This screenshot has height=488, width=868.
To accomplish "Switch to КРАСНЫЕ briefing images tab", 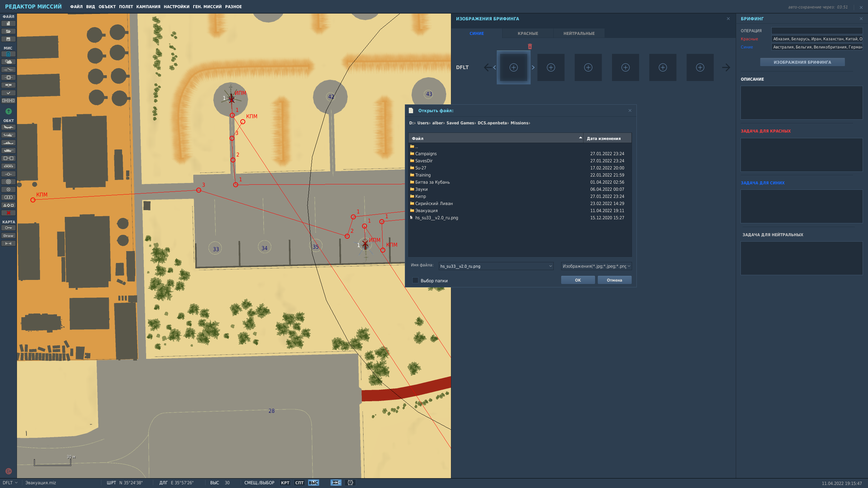I will click(528, 33).
